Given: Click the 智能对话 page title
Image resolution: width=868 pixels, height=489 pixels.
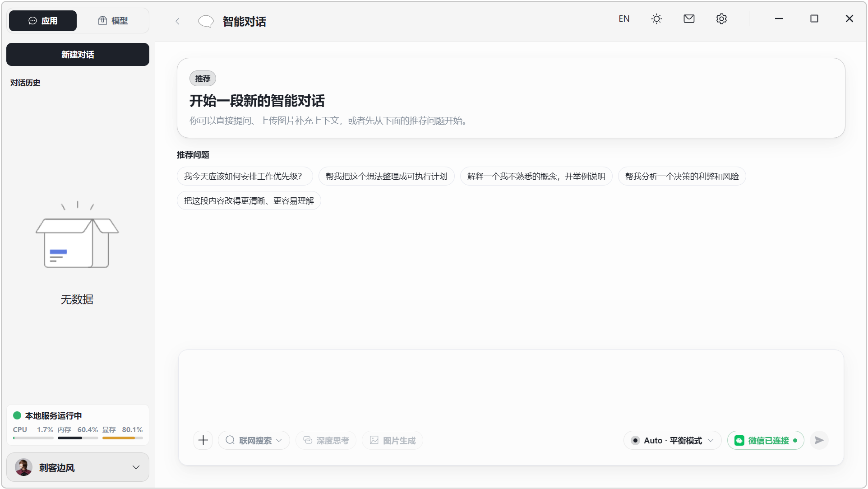Looking at the screenshot, I should coord(244,21).
